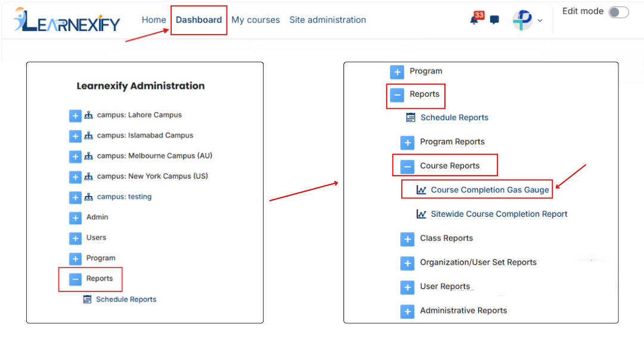Click the Learnexify Administration heading

pos(141,86)
